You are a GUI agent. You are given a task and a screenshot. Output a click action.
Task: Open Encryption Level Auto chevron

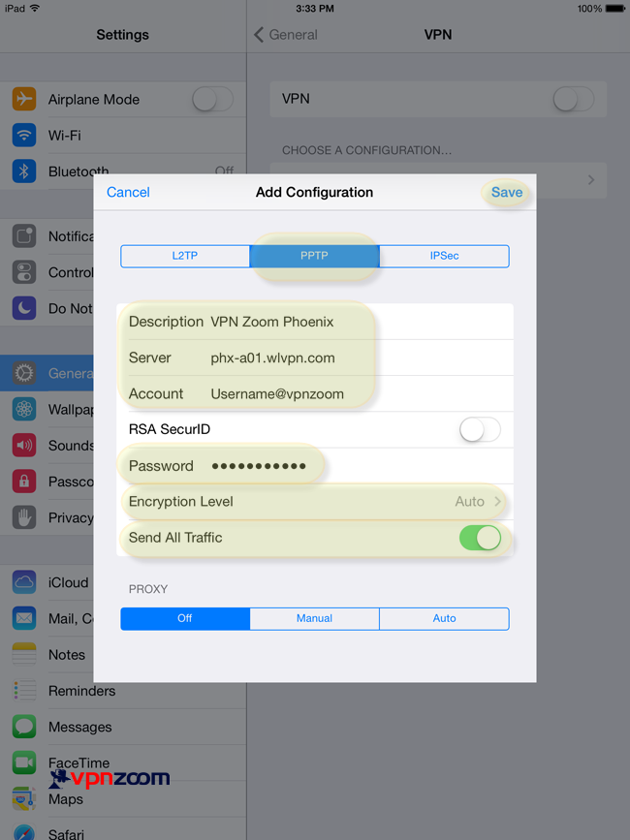497,502
